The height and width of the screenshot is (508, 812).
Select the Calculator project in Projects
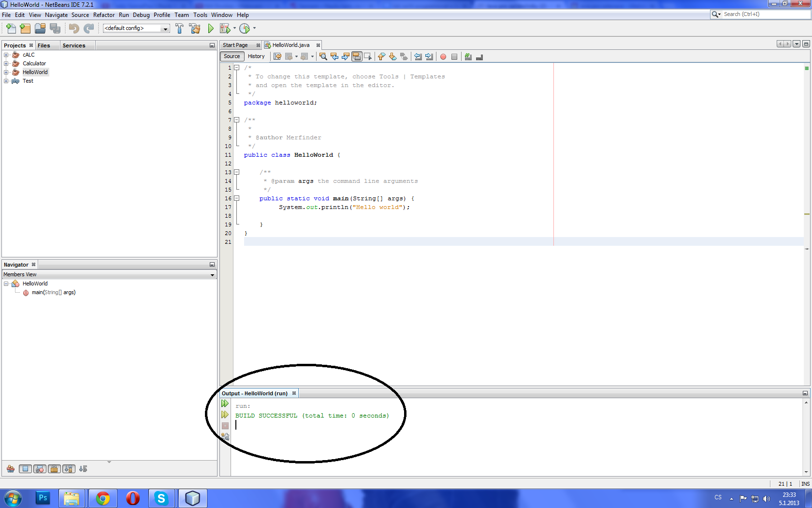point(34,64)
